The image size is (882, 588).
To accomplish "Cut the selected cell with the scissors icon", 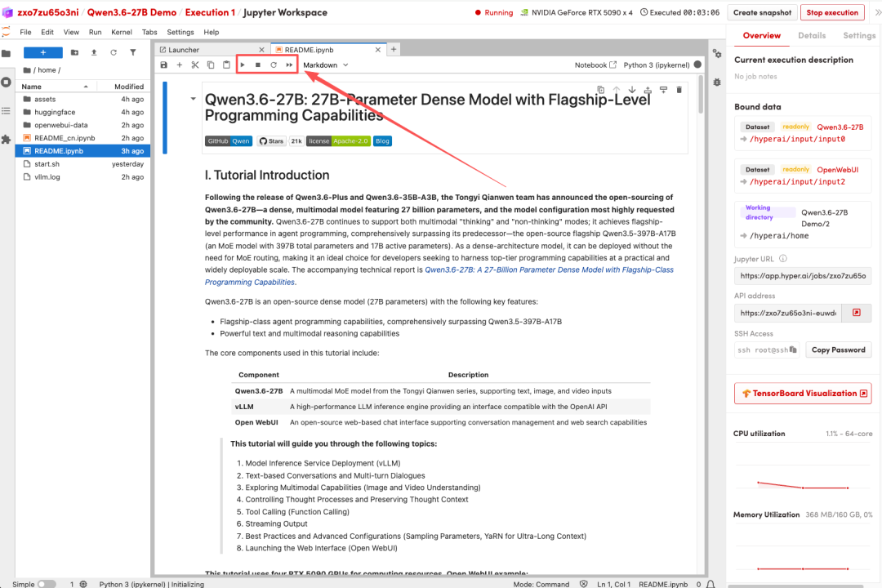I will [195, 65].
